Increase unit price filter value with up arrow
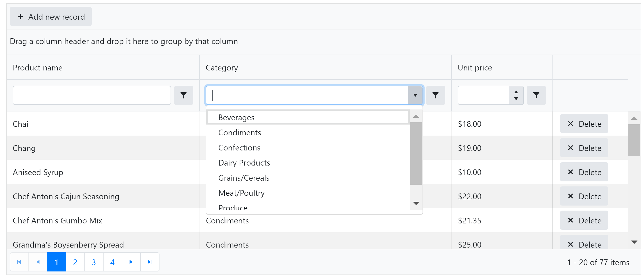644x277 pixels. pyautogui.click(x=516, y=92)
